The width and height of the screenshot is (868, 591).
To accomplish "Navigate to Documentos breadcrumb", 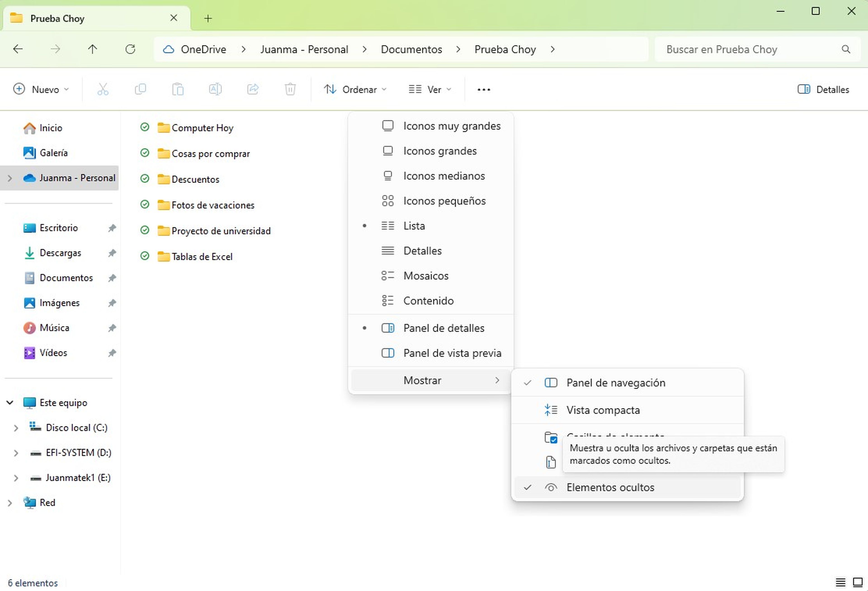I will 411,49.
